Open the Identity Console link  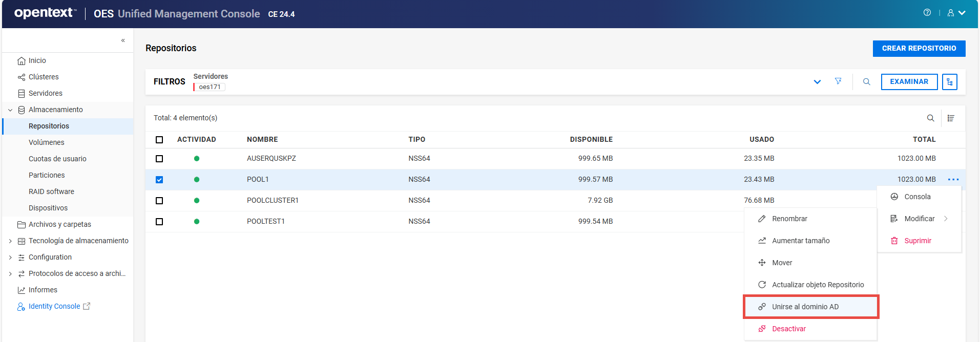pyautogui.click(x=54, y=306)
